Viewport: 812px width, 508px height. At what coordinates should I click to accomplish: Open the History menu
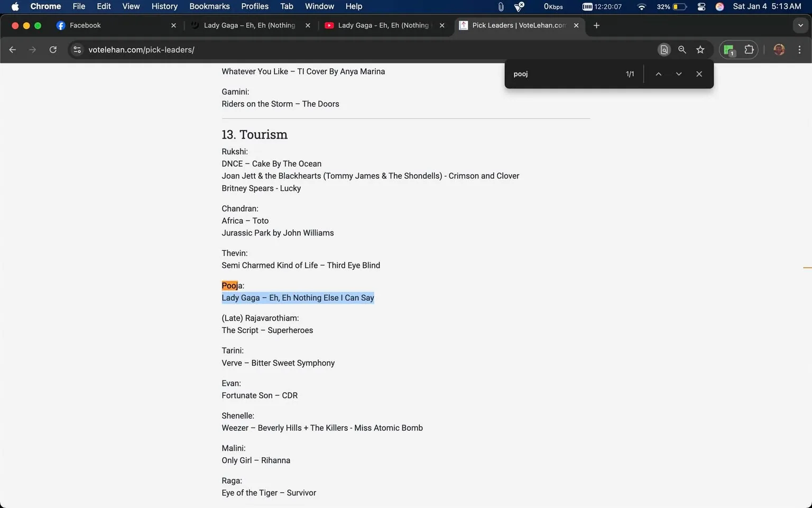pos(164,6)
